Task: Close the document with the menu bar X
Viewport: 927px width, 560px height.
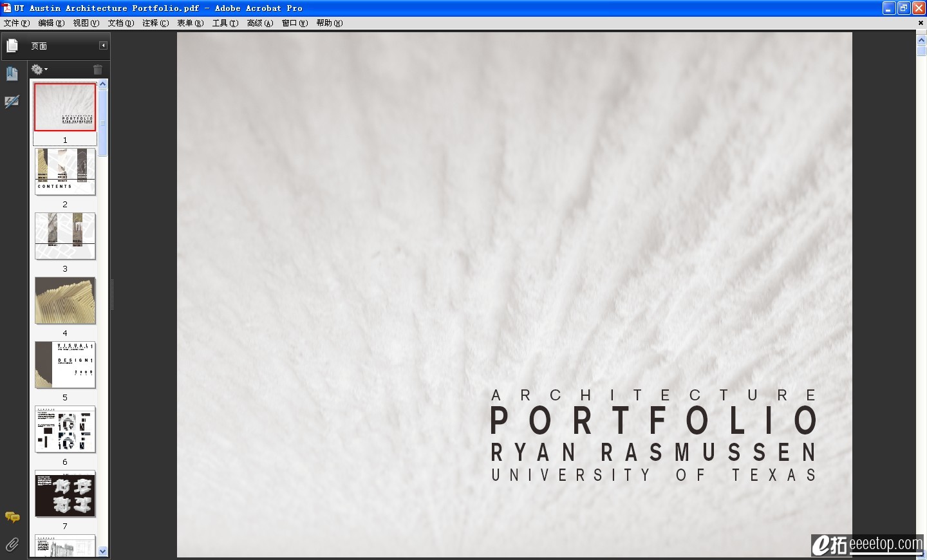Action: (921, 23)
